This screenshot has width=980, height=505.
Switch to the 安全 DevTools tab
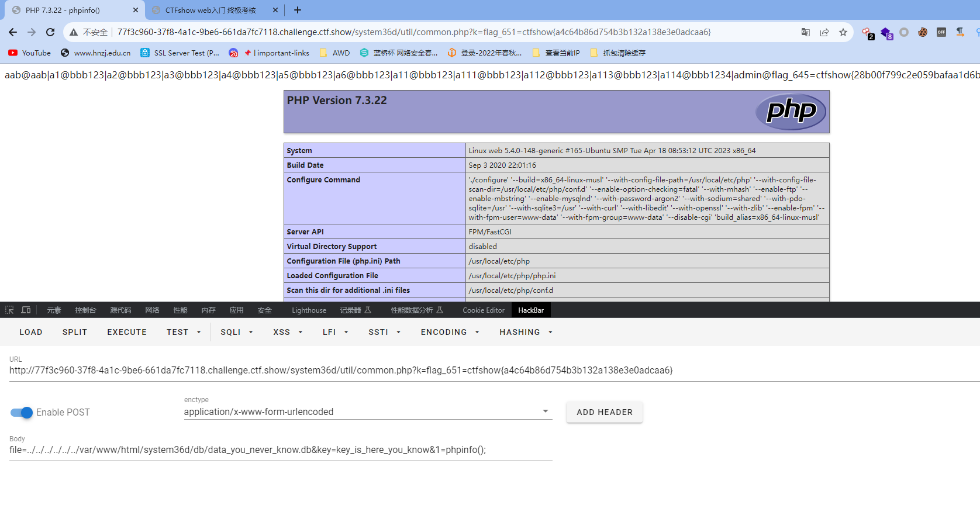[x=264, y=310]
